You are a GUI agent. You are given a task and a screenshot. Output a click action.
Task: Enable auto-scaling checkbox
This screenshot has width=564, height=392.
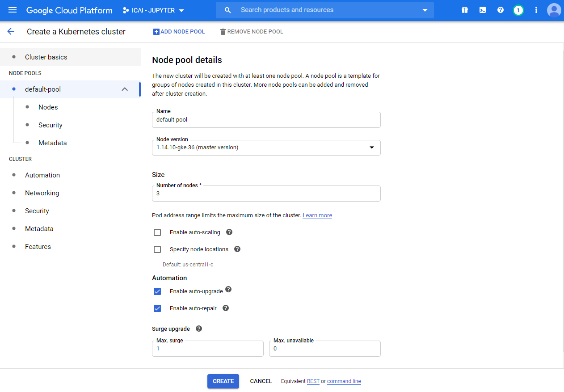coord(157,232)
